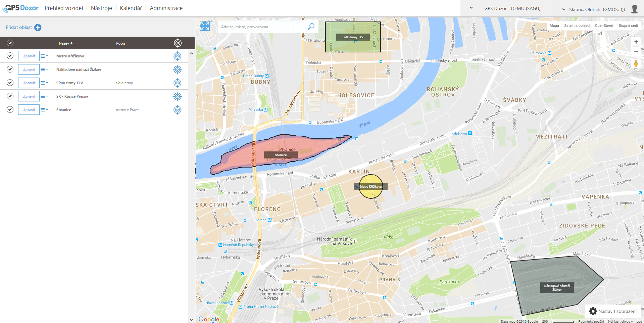The image size is (644, 323).
Task: Toggle checkbox for Metro Křižíkova row
Action: (10, 56)
